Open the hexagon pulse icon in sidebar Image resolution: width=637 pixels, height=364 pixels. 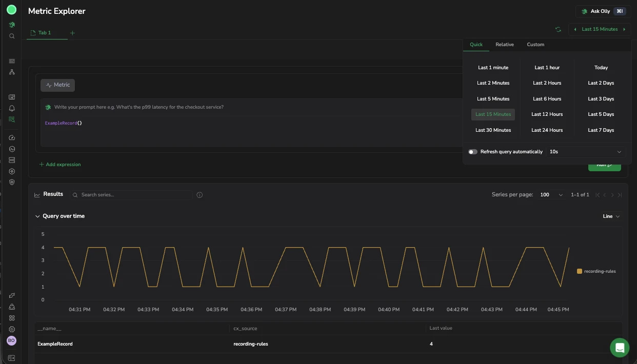coord(12,149)
